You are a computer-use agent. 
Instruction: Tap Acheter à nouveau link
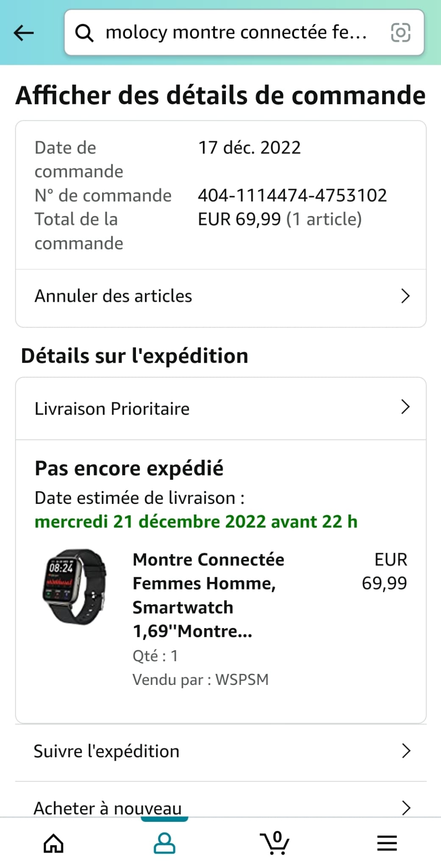click(x=108, y=808)
